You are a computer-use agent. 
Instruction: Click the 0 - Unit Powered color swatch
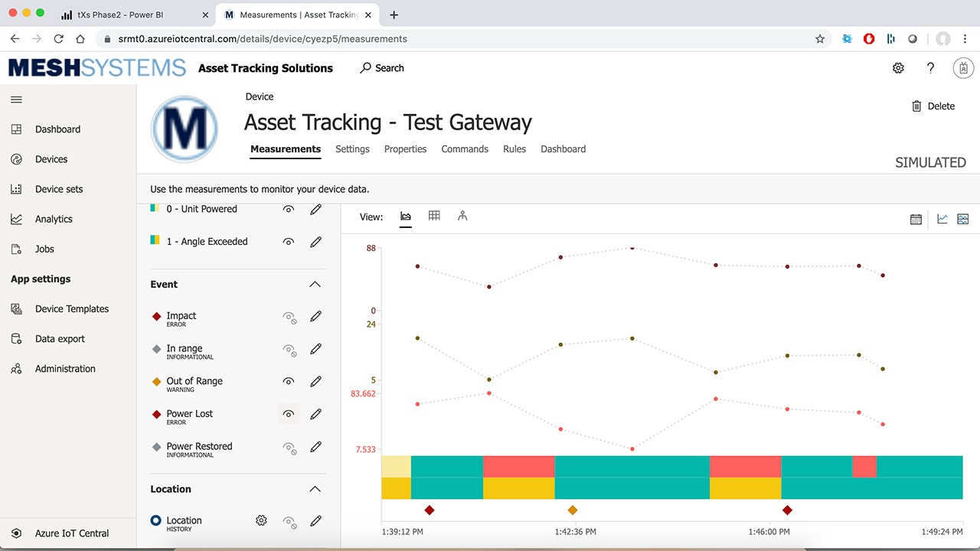click(x=154, y=208)
